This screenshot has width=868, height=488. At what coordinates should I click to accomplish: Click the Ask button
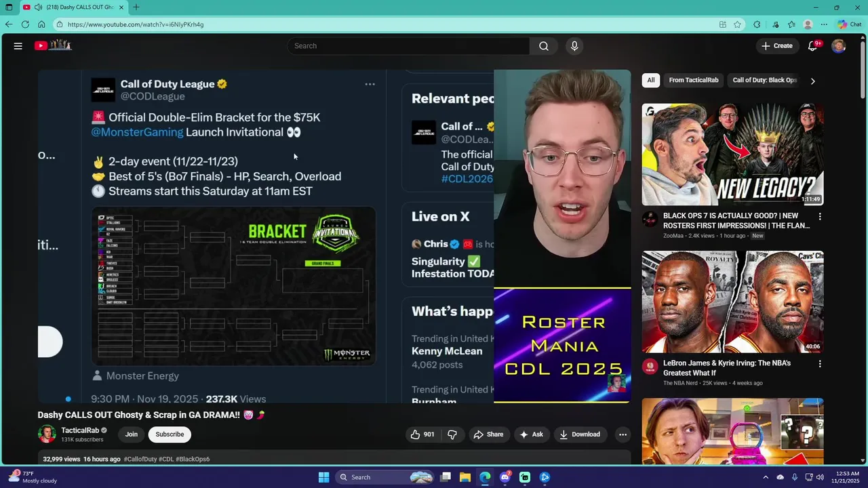point(531,434)
